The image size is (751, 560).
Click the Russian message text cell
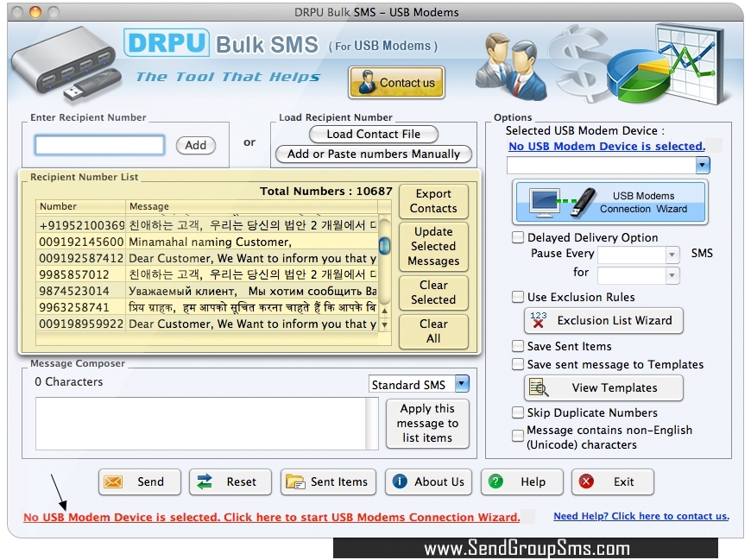[252, 291]
